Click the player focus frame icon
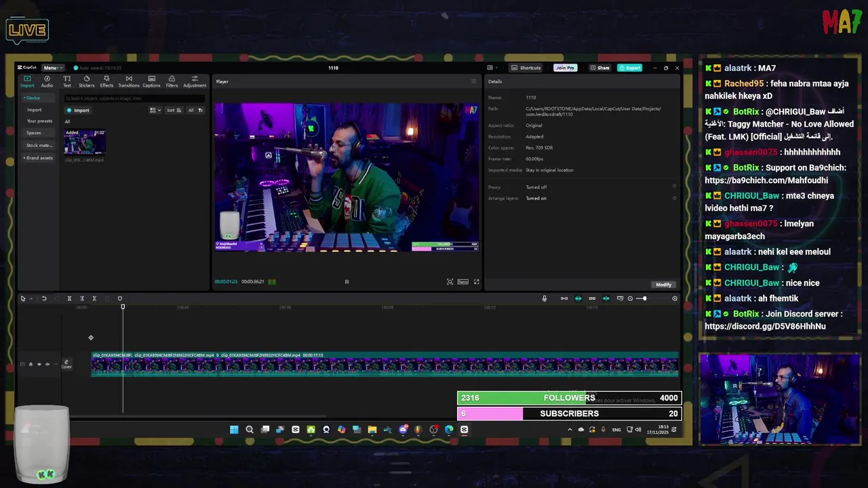This screenshot has height=488, width=868. pos(450,282)
